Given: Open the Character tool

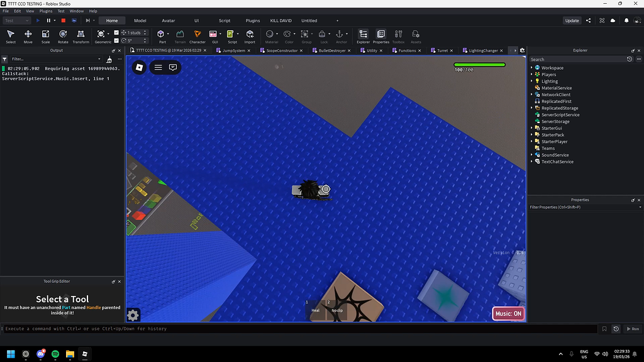Looking at the screenshot, I should point(197,36).
